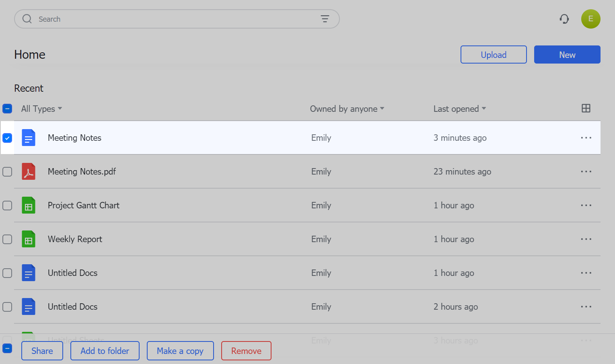615x364 pixels.
Task: Uncheck the Meeting Notes checkbox
Action: 7,138
